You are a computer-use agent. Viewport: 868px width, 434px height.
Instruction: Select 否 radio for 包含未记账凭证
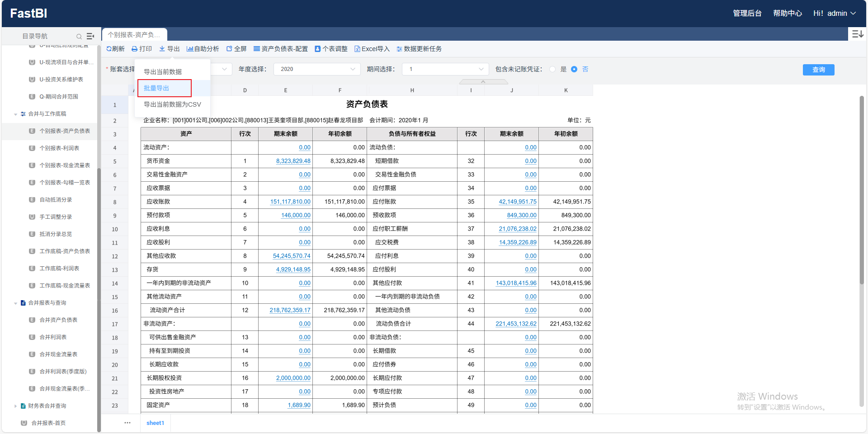click(574, 69)
